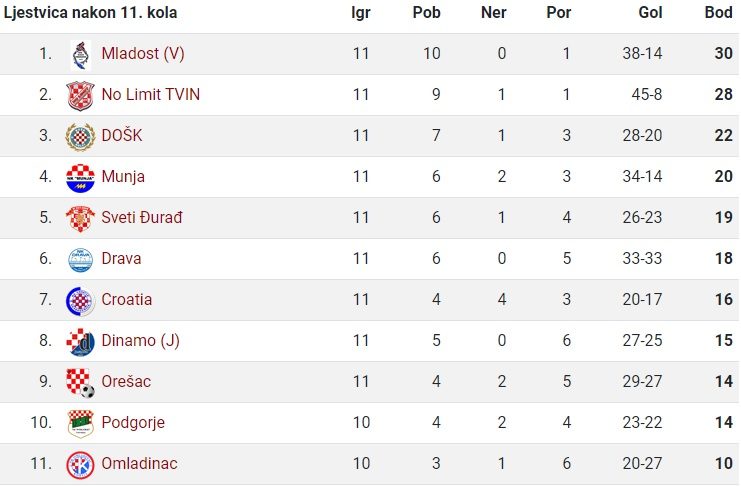Screen dimensions: 741x486
Task: Click the No Limit TVIN club crest
Action: [x=80, y=95]
